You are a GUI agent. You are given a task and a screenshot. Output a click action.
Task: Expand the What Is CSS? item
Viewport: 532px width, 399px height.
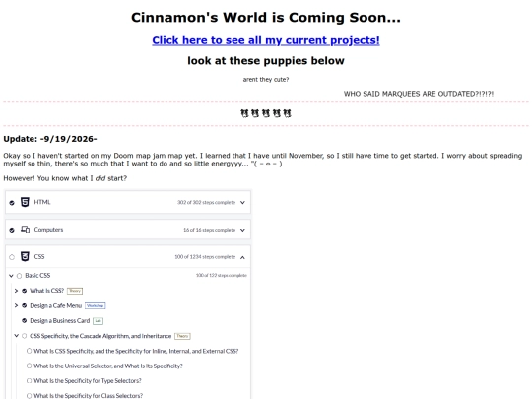(16, 291)
